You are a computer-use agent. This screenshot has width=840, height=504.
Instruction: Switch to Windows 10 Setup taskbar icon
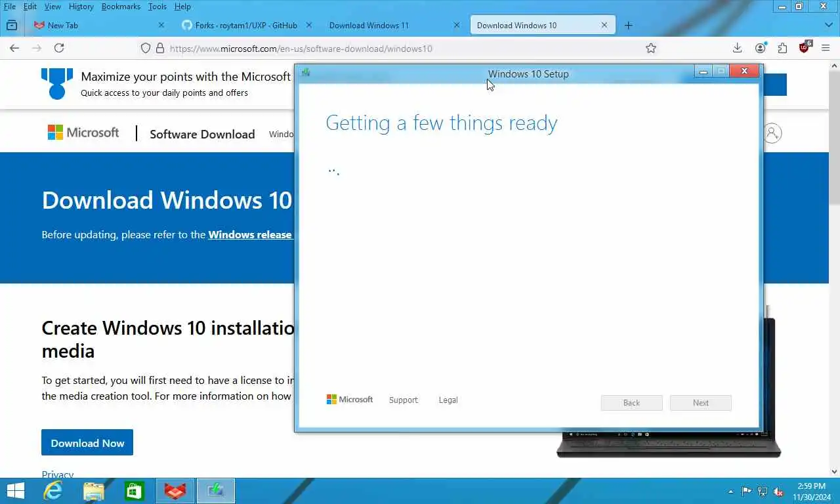pos(216,491)
